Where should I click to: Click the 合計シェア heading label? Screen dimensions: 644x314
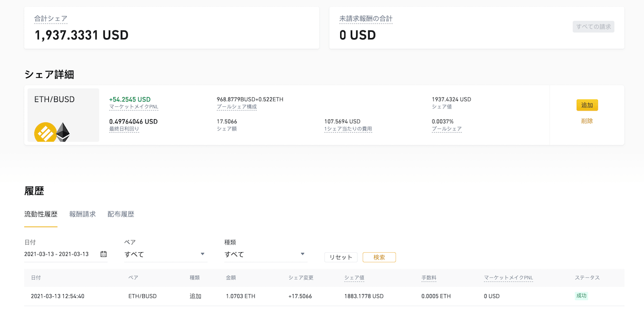point(50,19)
